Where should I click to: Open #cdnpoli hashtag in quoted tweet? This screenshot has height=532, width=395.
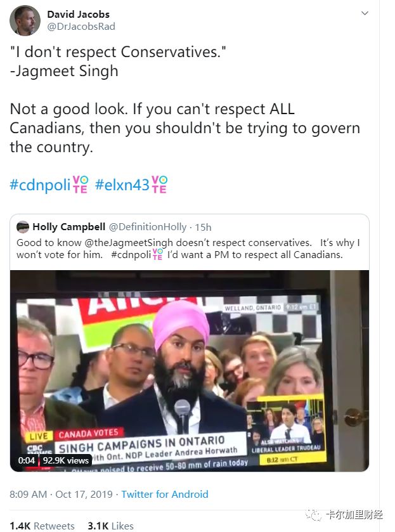click(x=131, y=254)
